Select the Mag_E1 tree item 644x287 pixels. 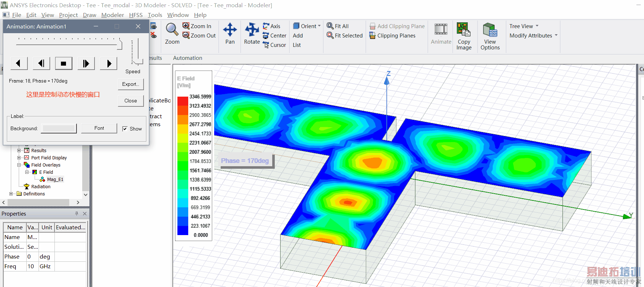click(55, 179)
